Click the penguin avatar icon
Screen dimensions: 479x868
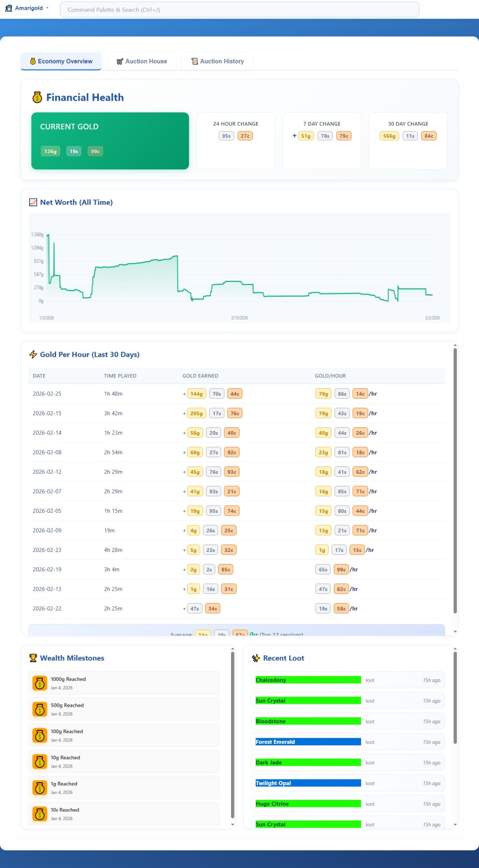point(8,8)
